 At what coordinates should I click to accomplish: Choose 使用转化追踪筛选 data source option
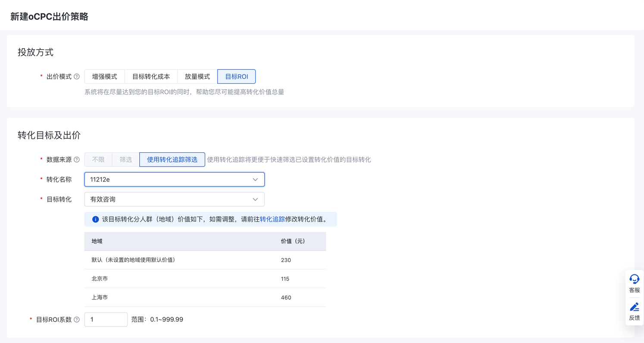[172, 160]
